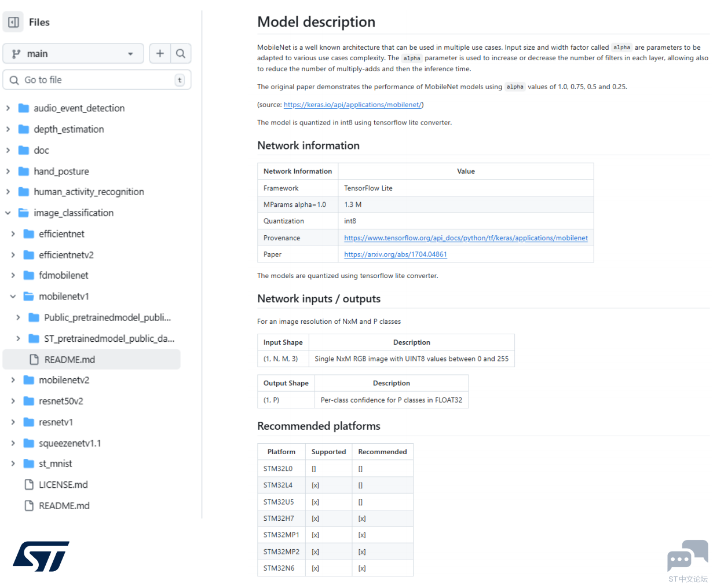Image resolution: width=713 pixels, height=588 pixels.
Task: Expand the doc folder chevron
Action: click(x=8, y=150)
